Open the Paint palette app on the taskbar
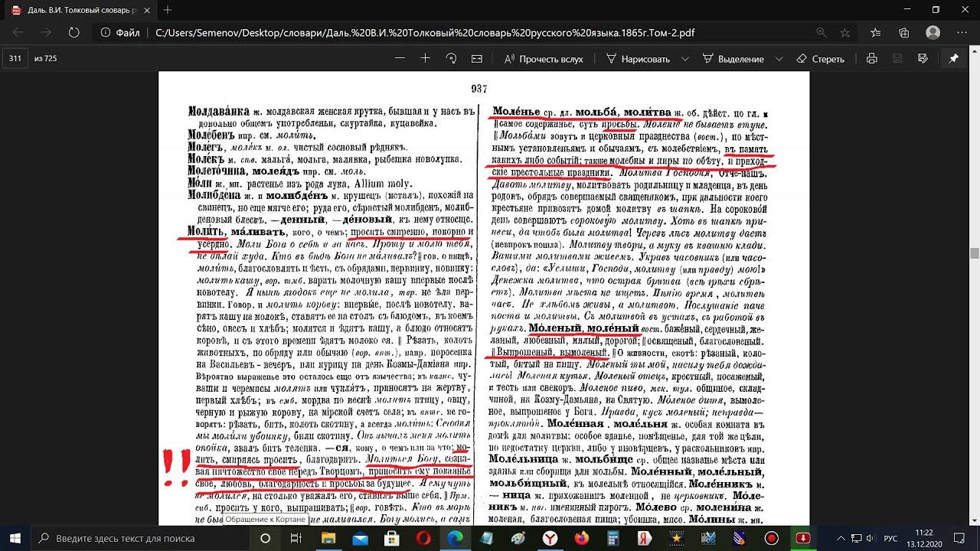Screen dimensions: 980x551 click(x=518, y=538)
